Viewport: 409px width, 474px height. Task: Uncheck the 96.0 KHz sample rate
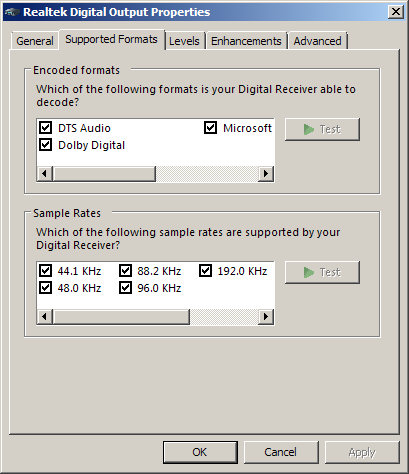125,287
